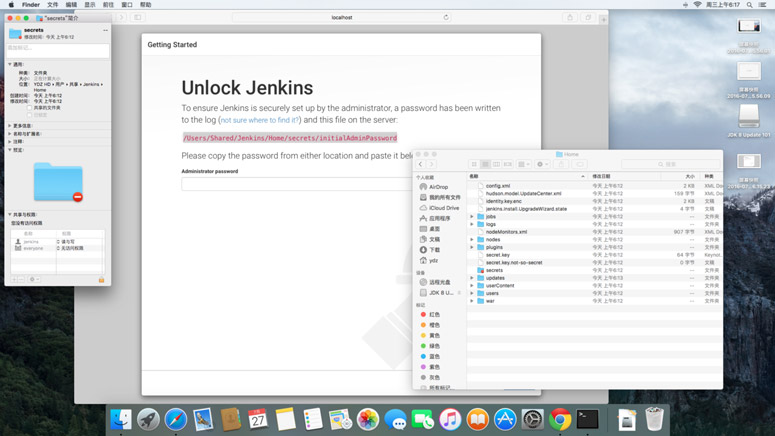Screen dimensions: 775x436
Task: Open the App Store from the Dock
Action: click(505, 420)
